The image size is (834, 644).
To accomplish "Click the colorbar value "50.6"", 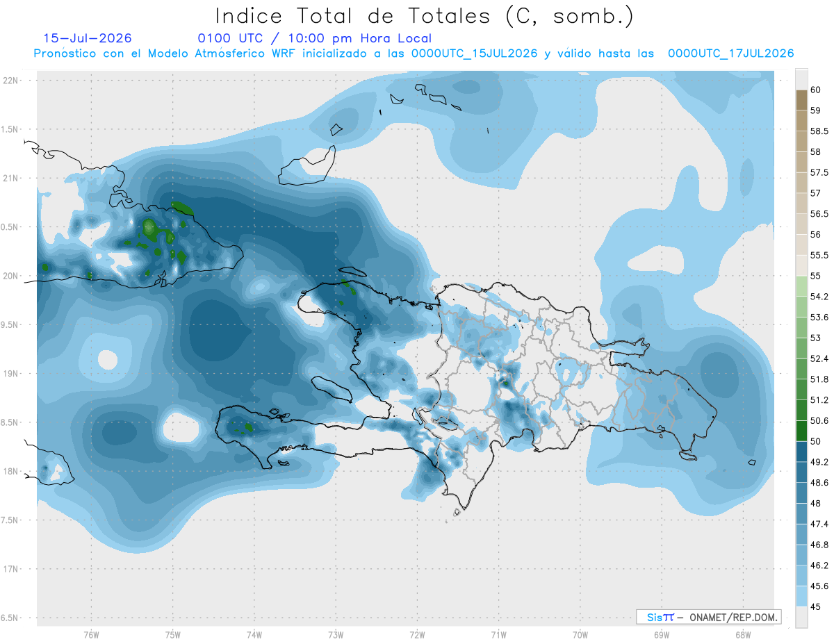I will [819, 421].
